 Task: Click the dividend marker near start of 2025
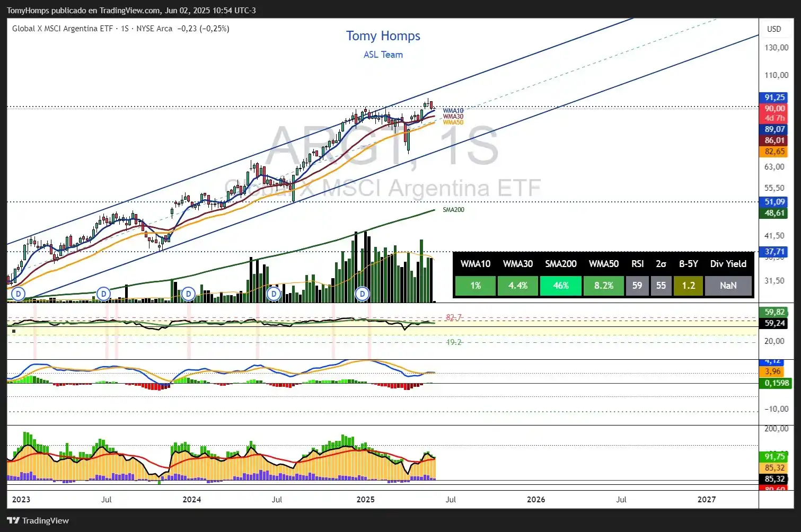(x=362, y=294)
